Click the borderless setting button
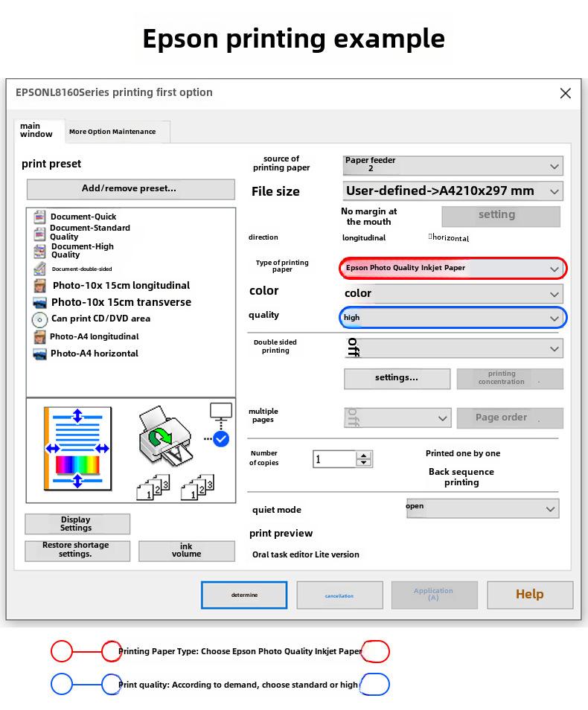This screenshot has height=710, width=588. pos(501,217)
